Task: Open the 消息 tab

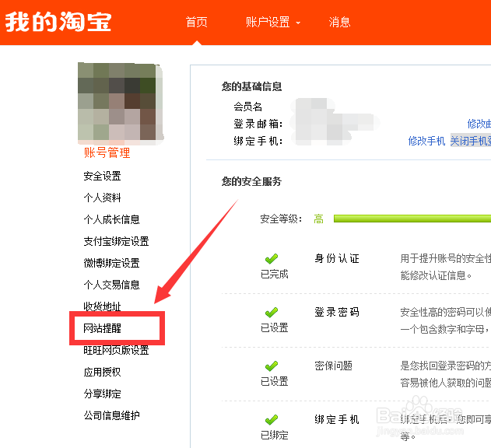Action: (x=339, y=23)
